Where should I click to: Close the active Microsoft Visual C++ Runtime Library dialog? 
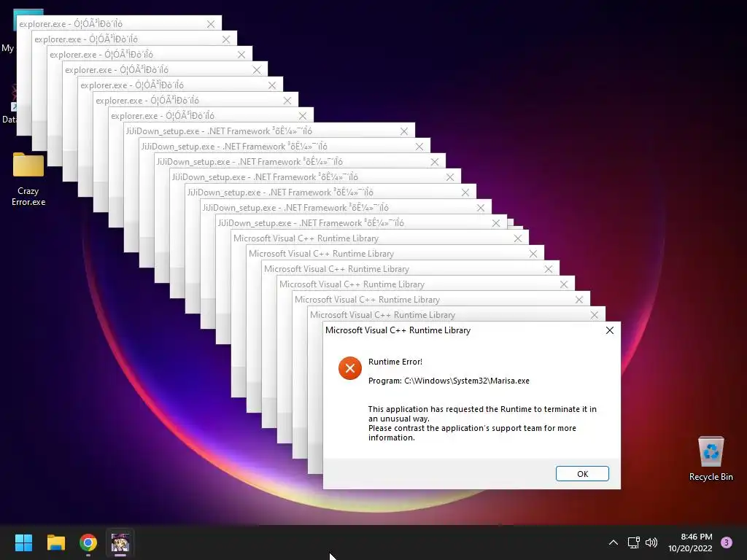[x=609, y=330]
